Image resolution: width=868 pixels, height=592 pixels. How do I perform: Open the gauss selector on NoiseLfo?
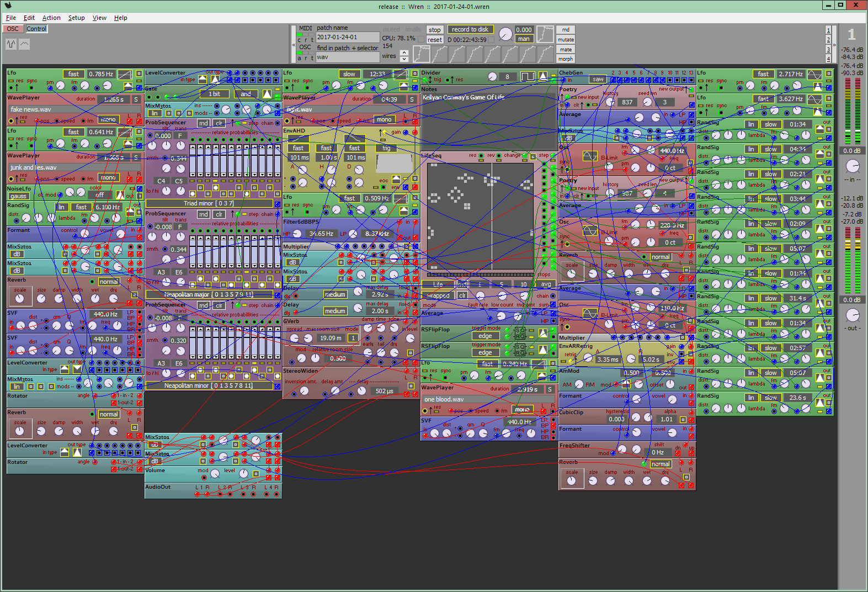click(18, 196)
